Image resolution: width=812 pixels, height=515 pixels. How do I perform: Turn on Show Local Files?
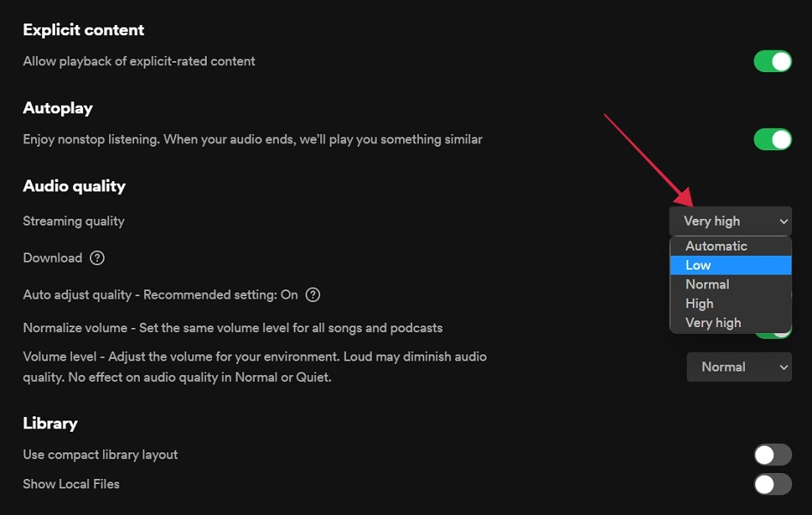click(772, 484)
